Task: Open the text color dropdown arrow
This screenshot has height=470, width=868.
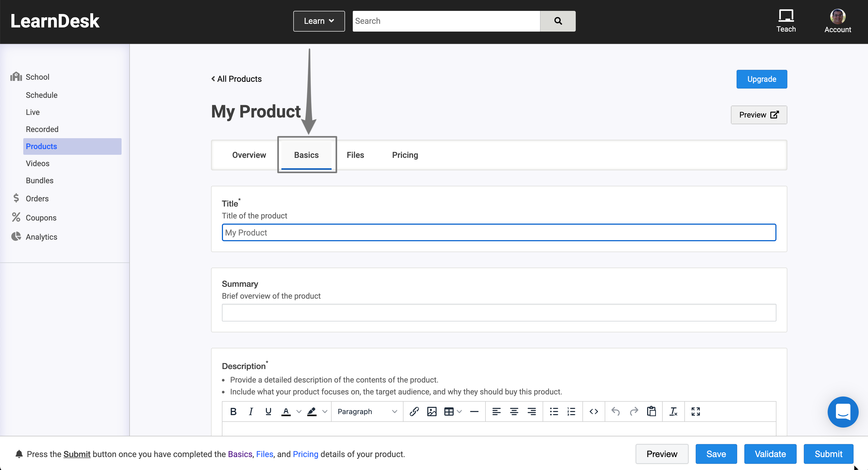Action: pos(299,411)
